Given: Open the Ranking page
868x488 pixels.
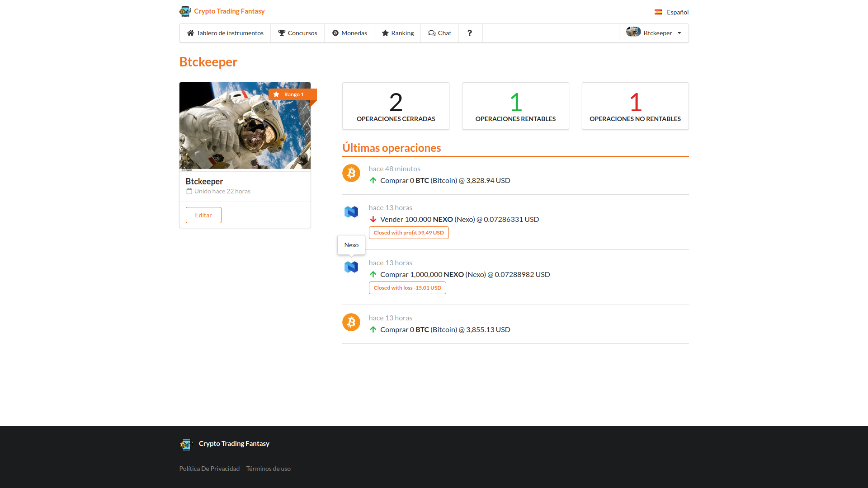Looking at the screenshot, I should (397, 33).
